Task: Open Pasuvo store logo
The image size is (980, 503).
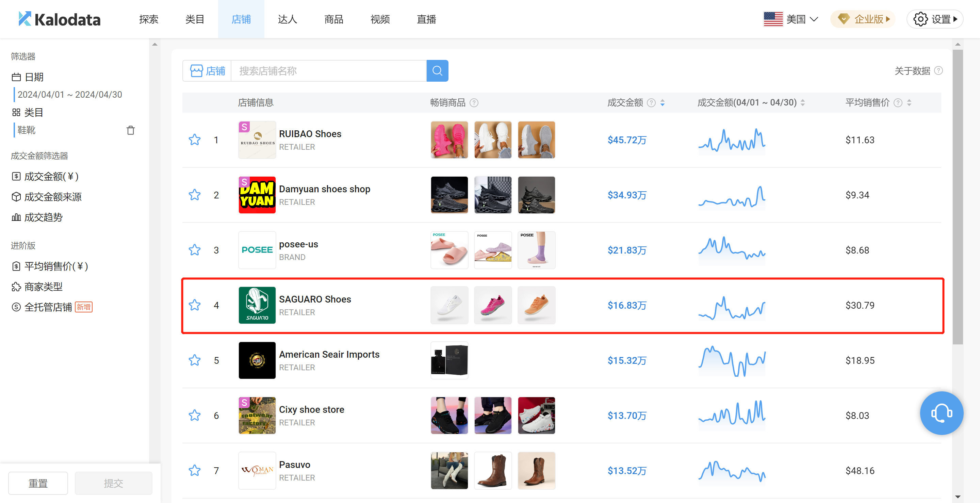Action: [x=257, y=471]
